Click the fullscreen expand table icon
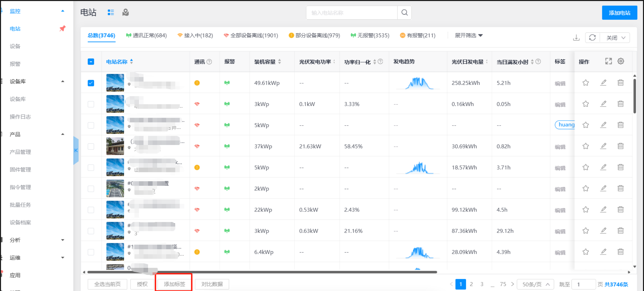 609,61
